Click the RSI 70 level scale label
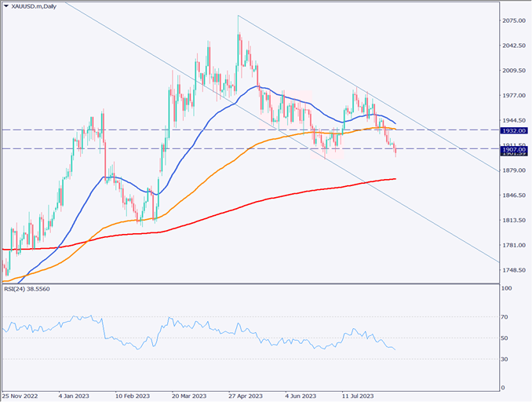 (507, 317)
